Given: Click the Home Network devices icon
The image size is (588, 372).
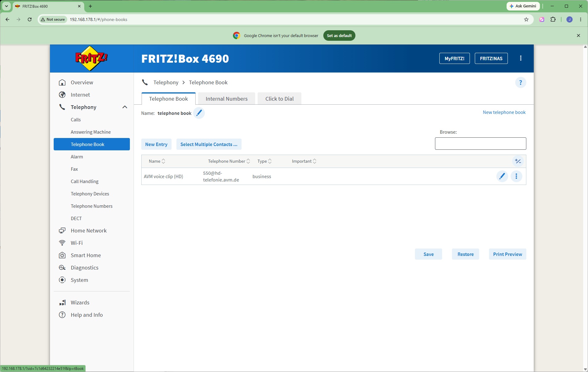Looking at the screenshot, I should tap(62, 231).
